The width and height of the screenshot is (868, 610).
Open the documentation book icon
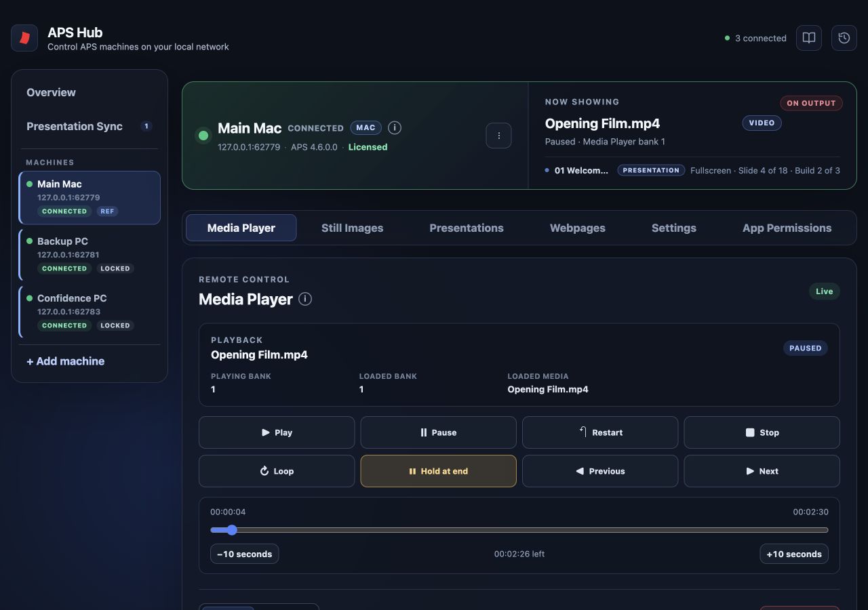[x=809, y=38]
